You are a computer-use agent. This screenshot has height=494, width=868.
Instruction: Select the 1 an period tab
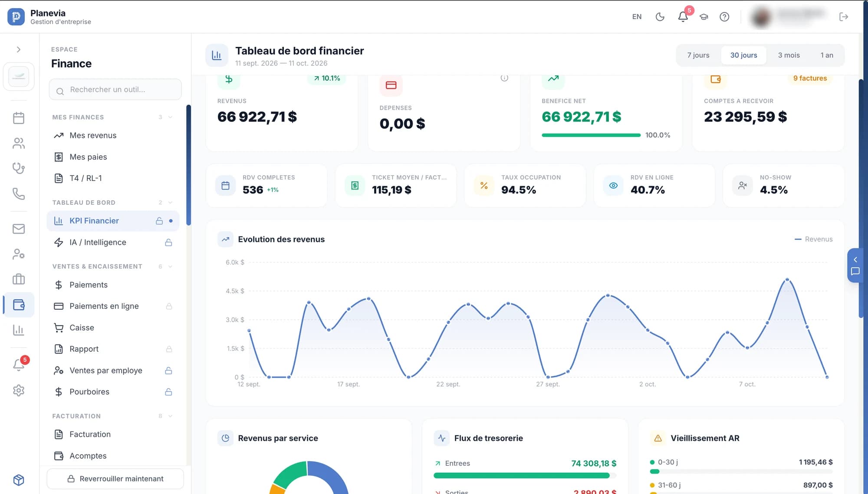point(826,55)
